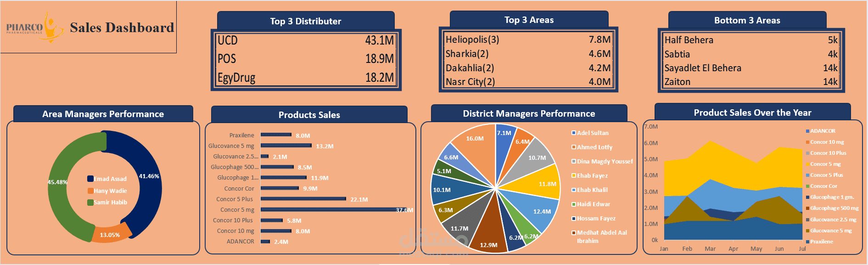
Task: Select the Heliopolis(3) area row
Action: [x=528, y=39]
